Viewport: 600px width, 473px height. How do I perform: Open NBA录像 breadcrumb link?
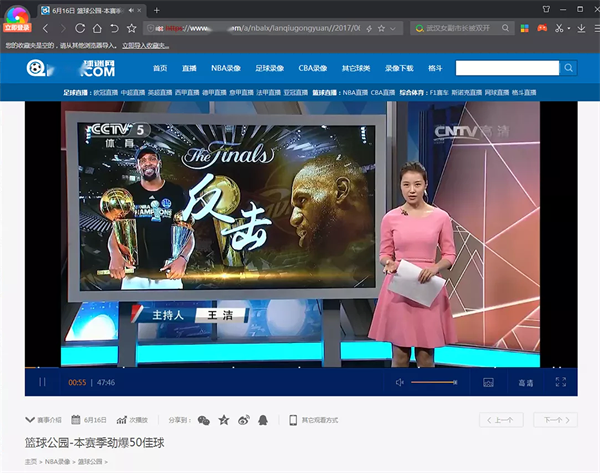[57, 462]
